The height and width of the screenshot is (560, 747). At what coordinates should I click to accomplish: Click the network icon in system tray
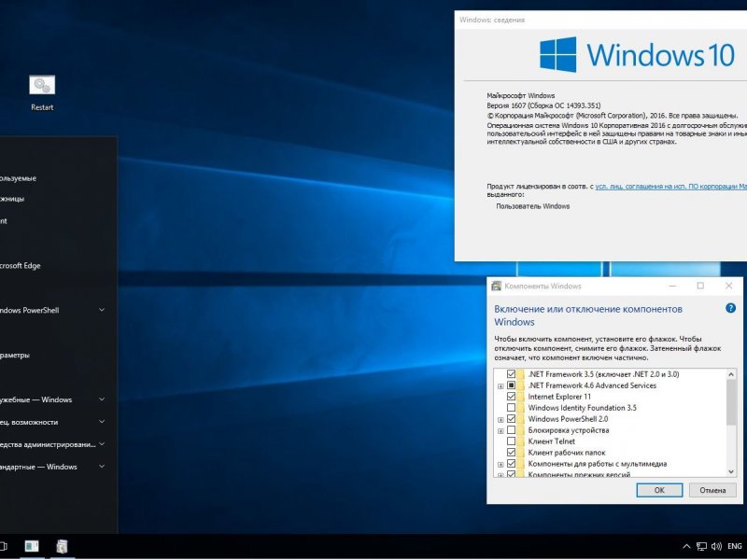click(701, 546)
